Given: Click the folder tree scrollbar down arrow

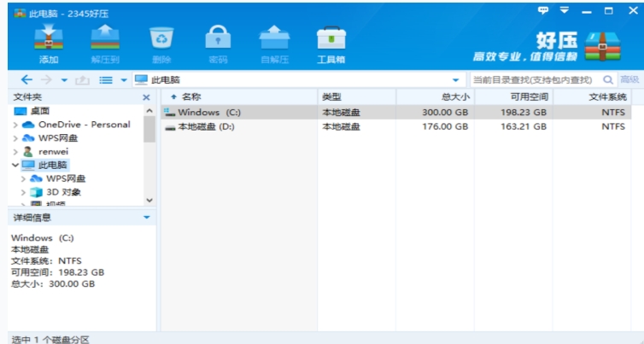Looking at the screenshot, I should point(149,201).
